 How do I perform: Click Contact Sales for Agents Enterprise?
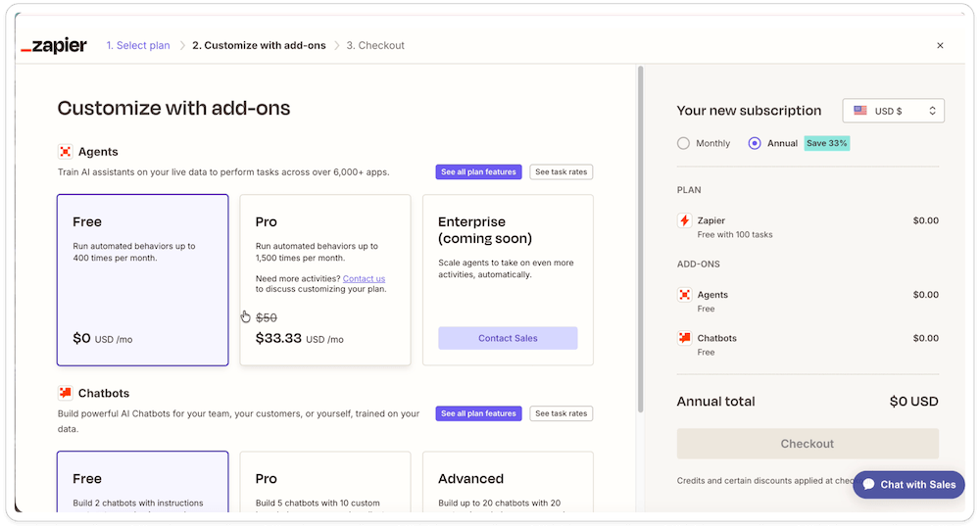click(x=508, y=338)
